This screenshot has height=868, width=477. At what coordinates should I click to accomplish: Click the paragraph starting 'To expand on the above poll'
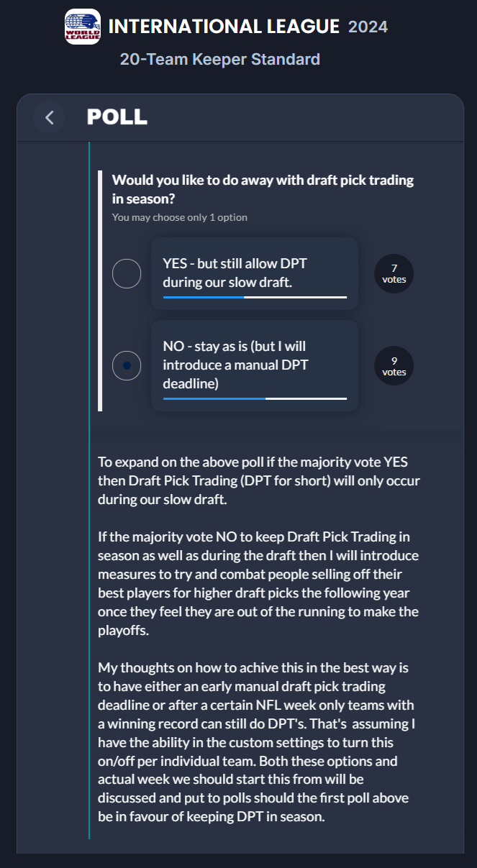(259, 480)
